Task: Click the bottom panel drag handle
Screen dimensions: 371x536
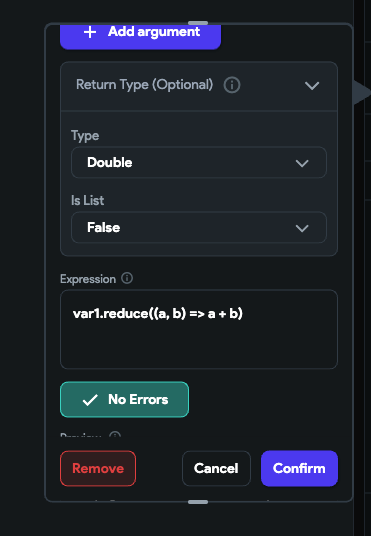Action: (x=198, y=502)
